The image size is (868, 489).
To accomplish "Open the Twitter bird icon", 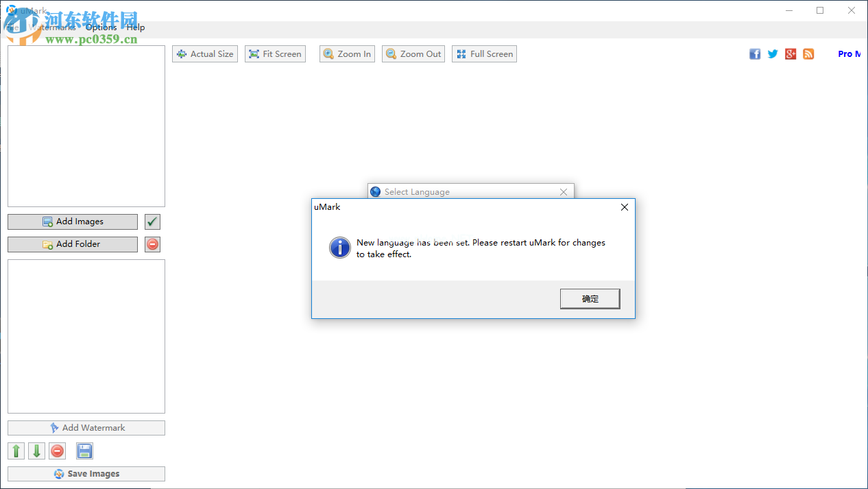I will 773,54.
